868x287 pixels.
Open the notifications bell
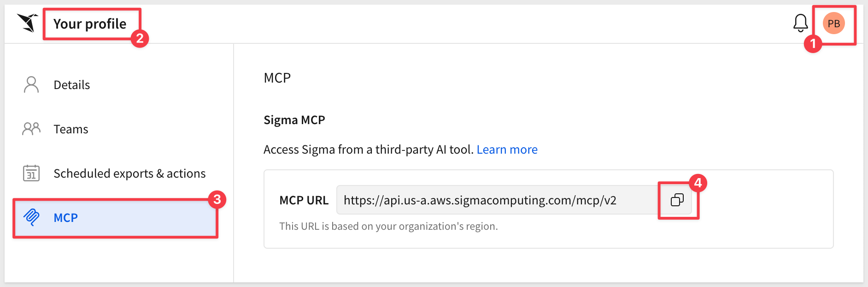800,23
